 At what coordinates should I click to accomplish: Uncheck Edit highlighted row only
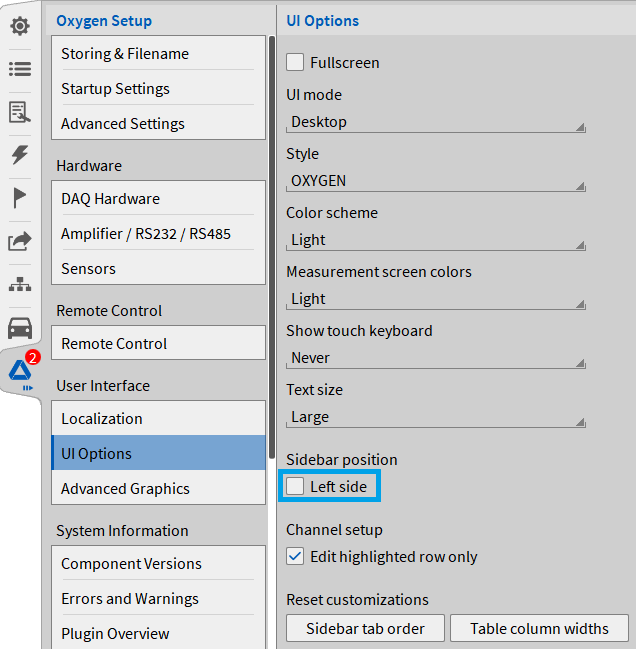coord(295,557)
